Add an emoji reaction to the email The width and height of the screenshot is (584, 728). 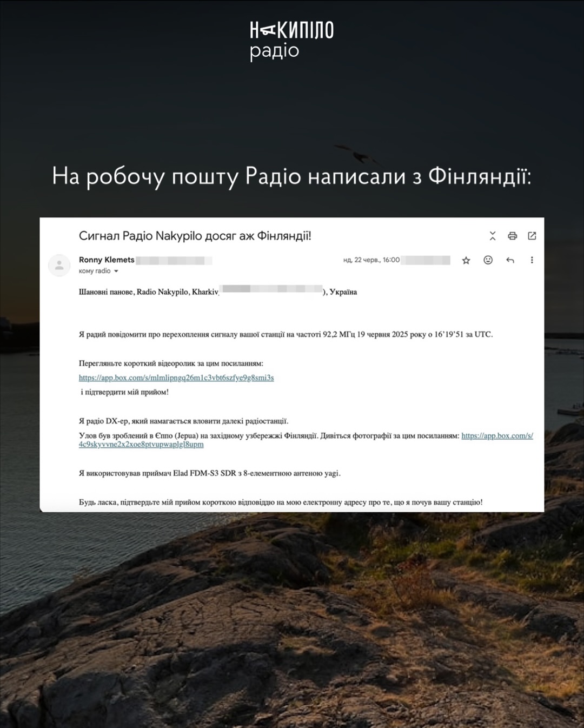[x=488, y=260]
